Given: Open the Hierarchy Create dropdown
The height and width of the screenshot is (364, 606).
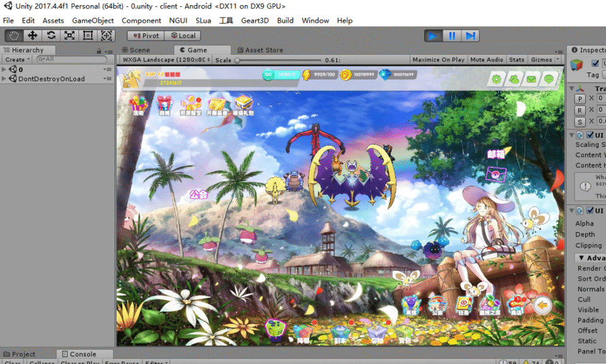Looking at the screenshot, I should [17, 59].
